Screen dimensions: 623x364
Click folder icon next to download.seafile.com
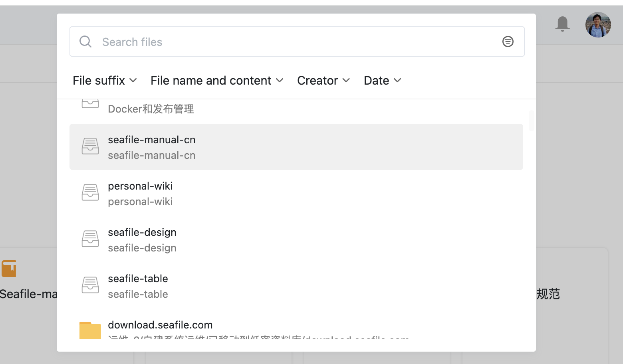(90, 330)
